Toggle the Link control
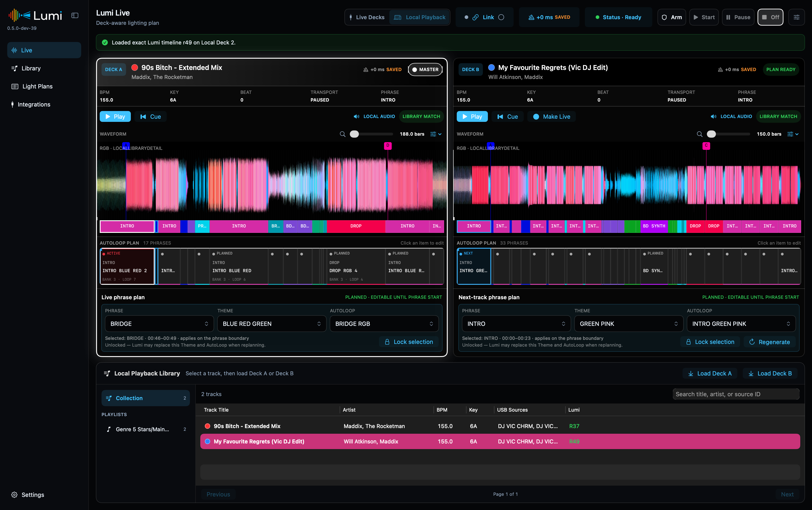 tap(484, 17)
